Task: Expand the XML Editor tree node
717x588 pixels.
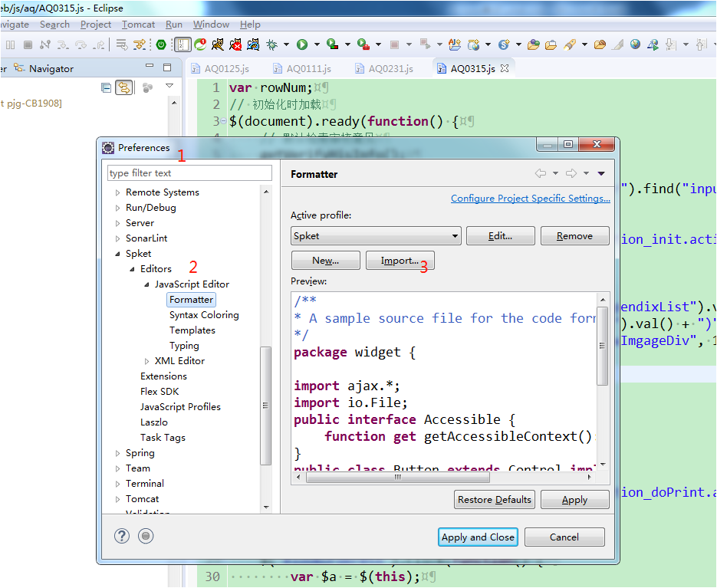Action: (x=146, y=361)
